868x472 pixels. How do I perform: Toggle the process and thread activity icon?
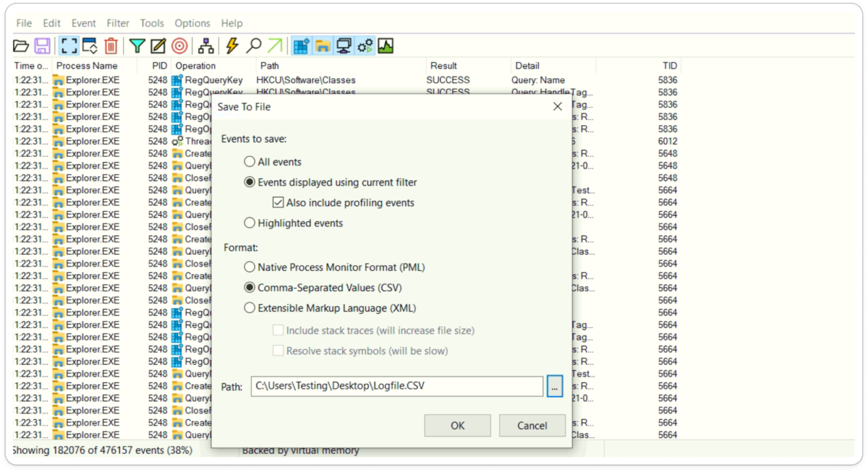tap(363, 45)
